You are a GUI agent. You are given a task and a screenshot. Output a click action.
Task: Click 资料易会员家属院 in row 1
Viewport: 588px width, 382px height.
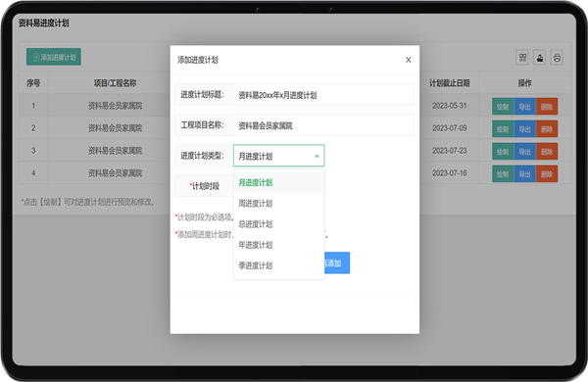click(x=115, y=106)
